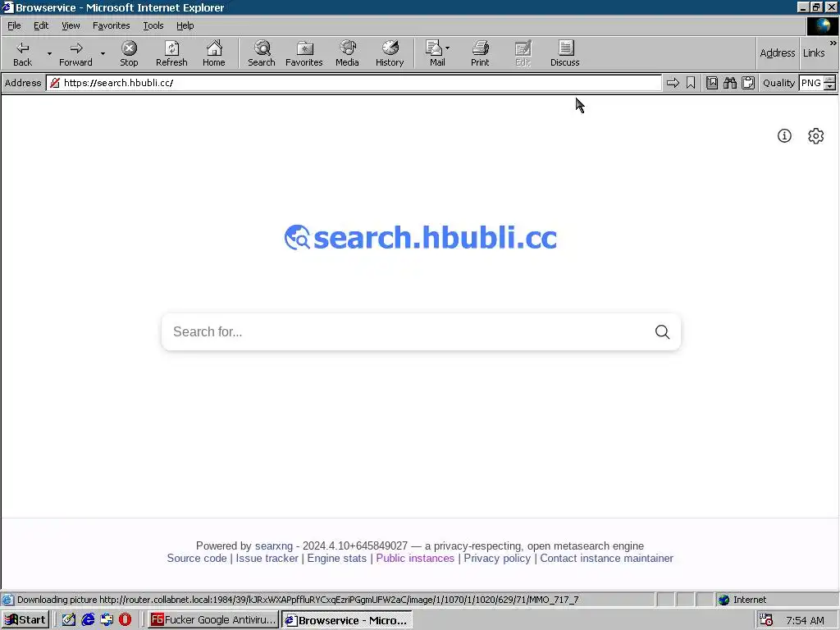Adjust the Quality PNG spinner

point(829,83)
